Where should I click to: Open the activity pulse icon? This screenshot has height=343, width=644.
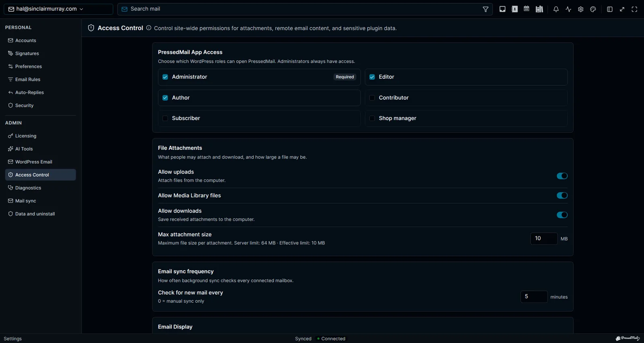pyautogui.click(x=568, y=9)
